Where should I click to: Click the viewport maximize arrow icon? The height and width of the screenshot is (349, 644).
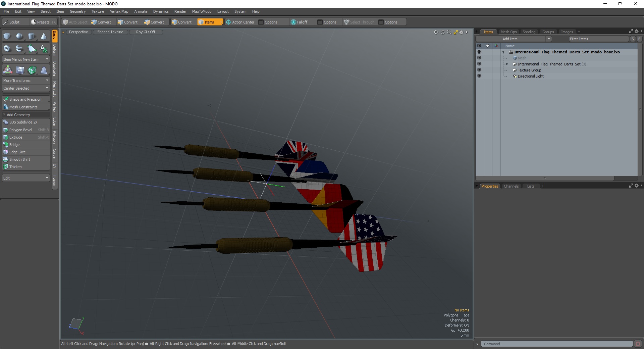point(455,32)
